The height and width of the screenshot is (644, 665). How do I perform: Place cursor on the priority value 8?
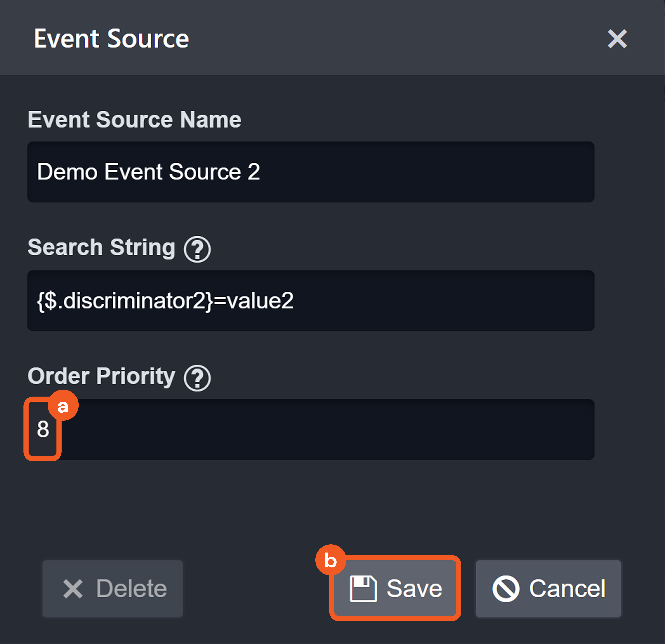(43, 429)
